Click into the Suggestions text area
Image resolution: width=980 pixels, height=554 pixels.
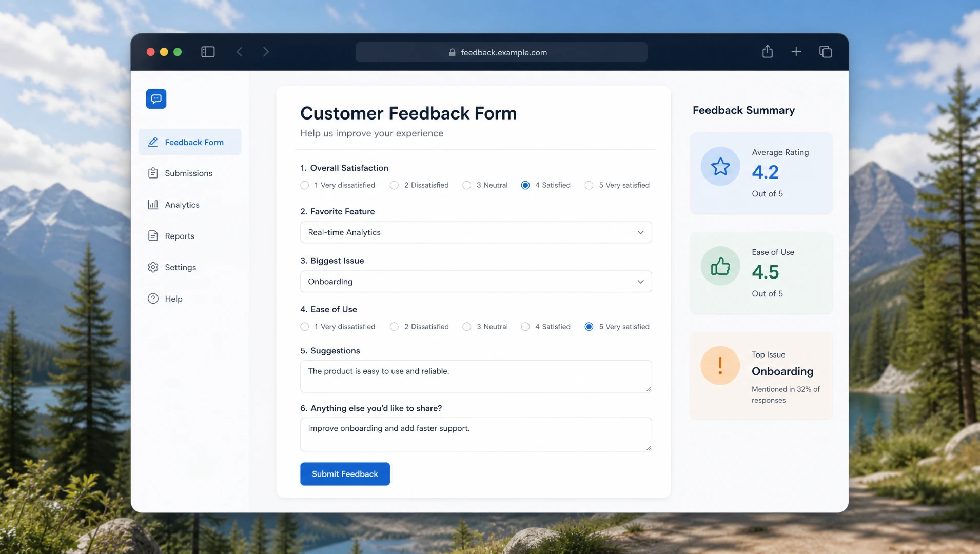(476, 377)
